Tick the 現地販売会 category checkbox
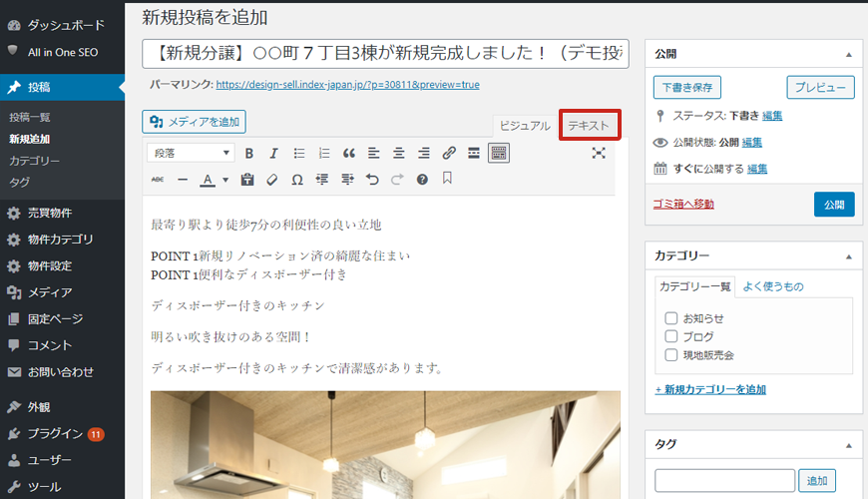 click(x=671, y=354)
